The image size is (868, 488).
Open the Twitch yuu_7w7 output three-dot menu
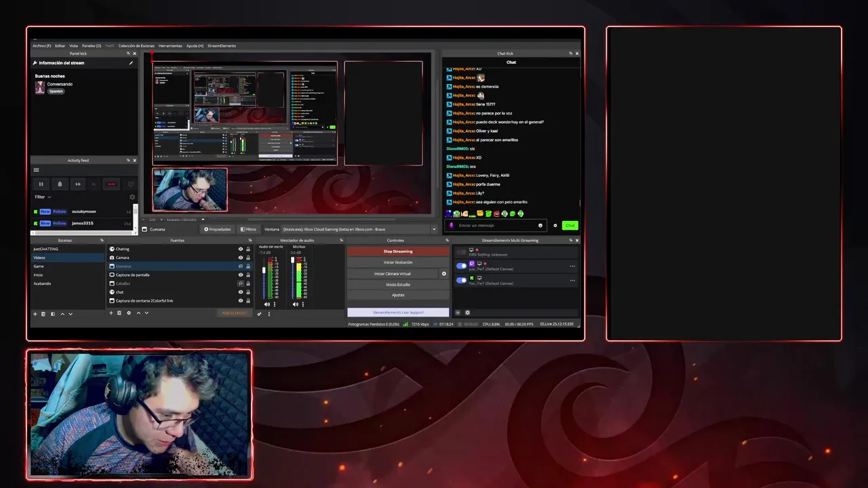tap(572, 266)
